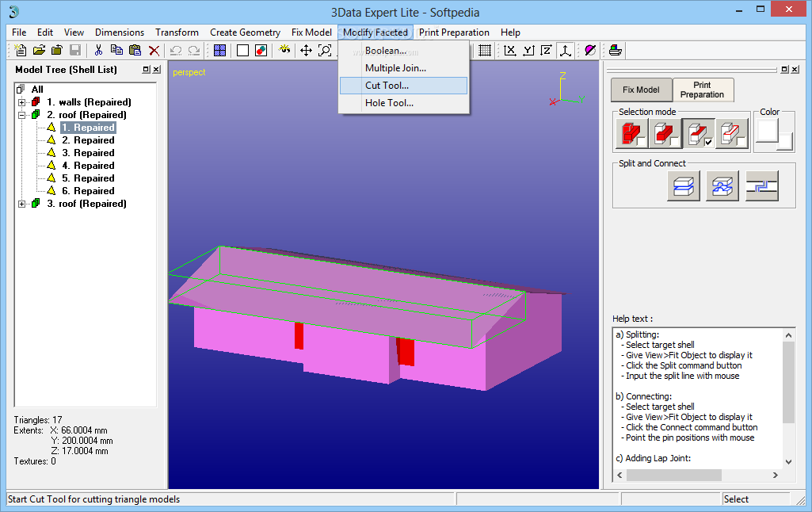This screenshot has width=812, height=512.
Task: Select the 5. Repaired shell
Action: pyautogui.click(x=88, y=178)
